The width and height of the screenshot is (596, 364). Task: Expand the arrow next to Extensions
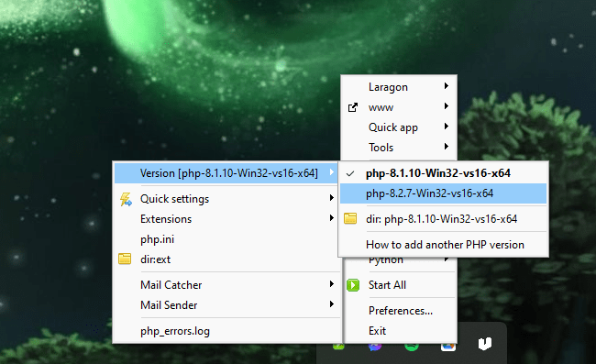pyautogui.click(x=332, y=217)
